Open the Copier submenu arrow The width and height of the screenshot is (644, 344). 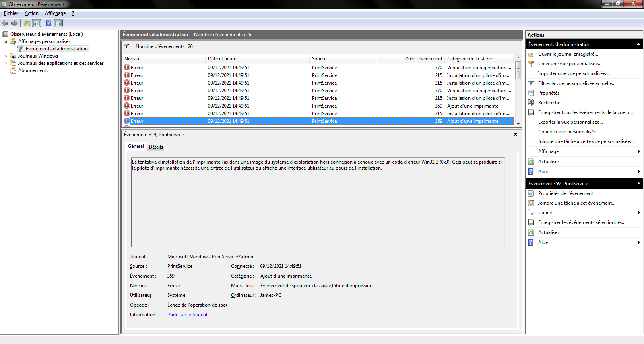pos(639,213)
